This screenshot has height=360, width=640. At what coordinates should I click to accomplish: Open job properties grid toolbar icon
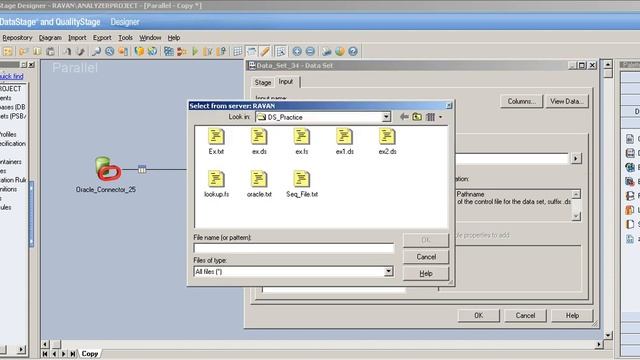tap(169, 51)
